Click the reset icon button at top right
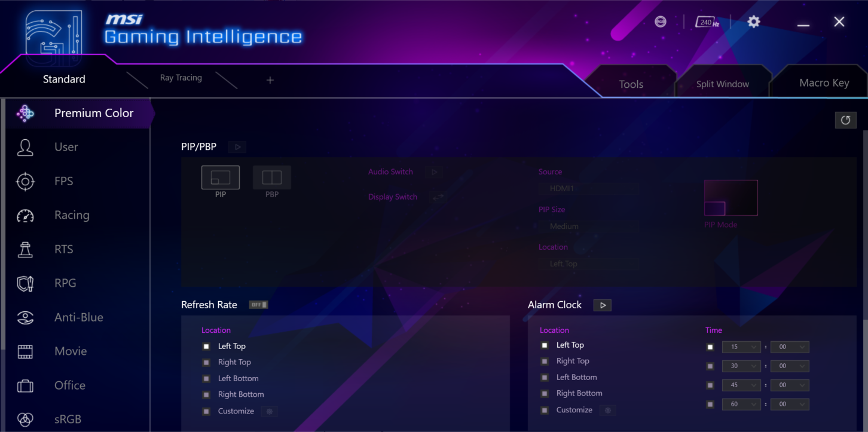868x432 pixels. (x=845, y=120)
